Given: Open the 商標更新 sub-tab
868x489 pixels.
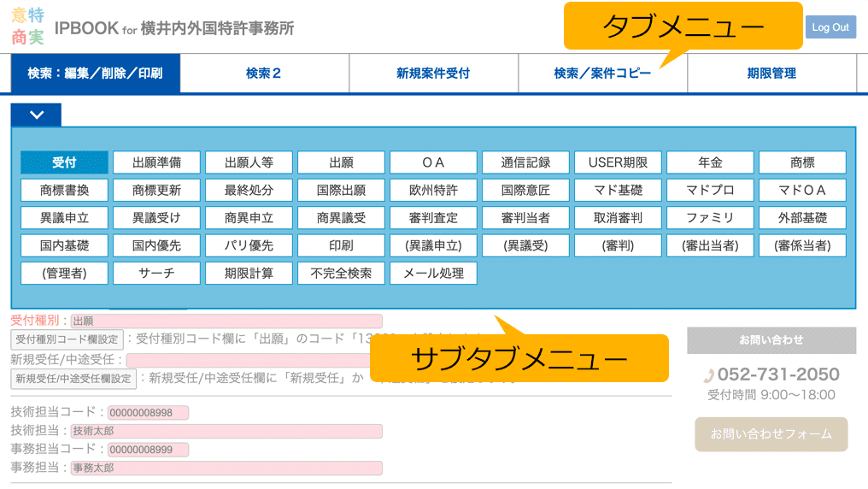Looking at the screenshot, I should 156,191.
